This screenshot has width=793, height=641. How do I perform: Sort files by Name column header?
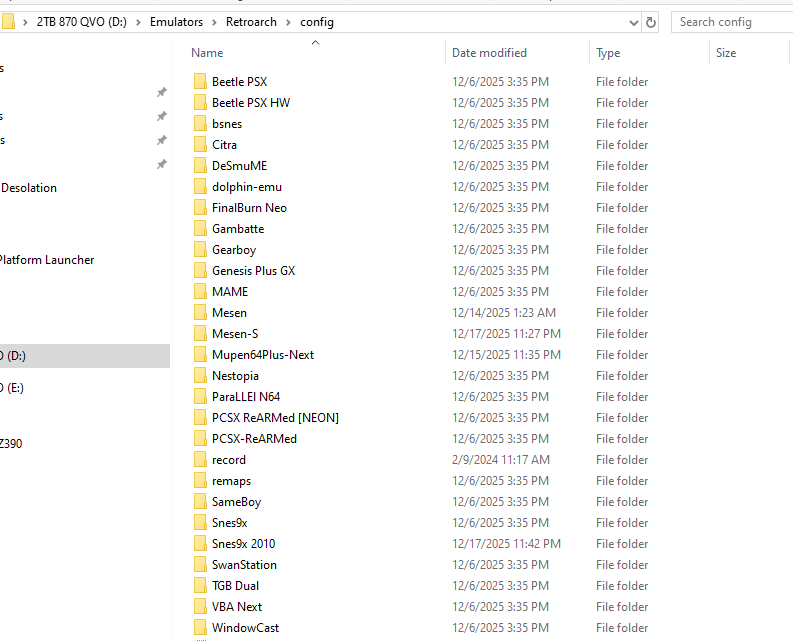click(x=207, y=53)
